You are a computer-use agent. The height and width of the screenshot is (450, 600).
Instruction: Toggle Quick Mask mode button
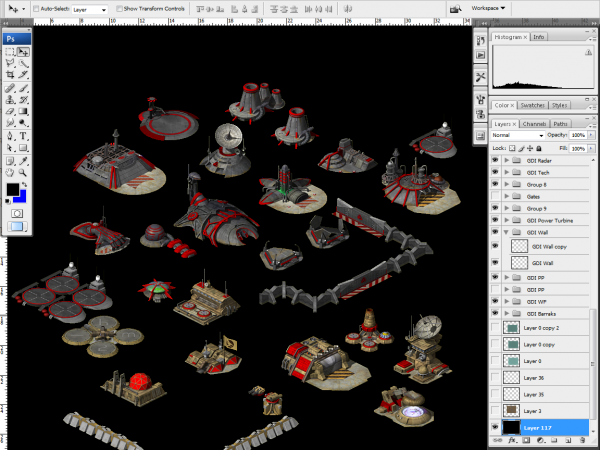click(x=17, y=213)
